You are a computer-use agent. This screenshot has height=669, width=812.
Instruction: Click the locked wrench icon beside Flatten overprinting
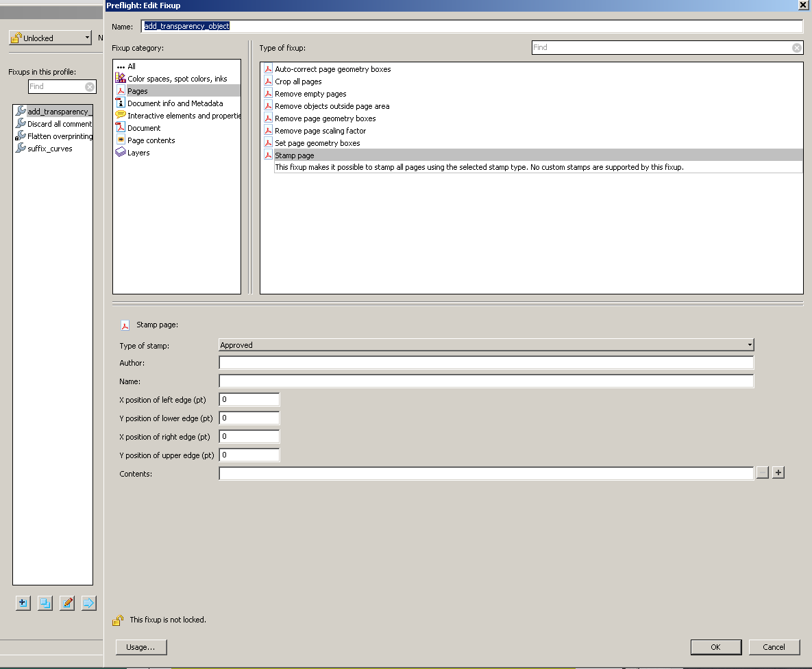click(21, 136)
